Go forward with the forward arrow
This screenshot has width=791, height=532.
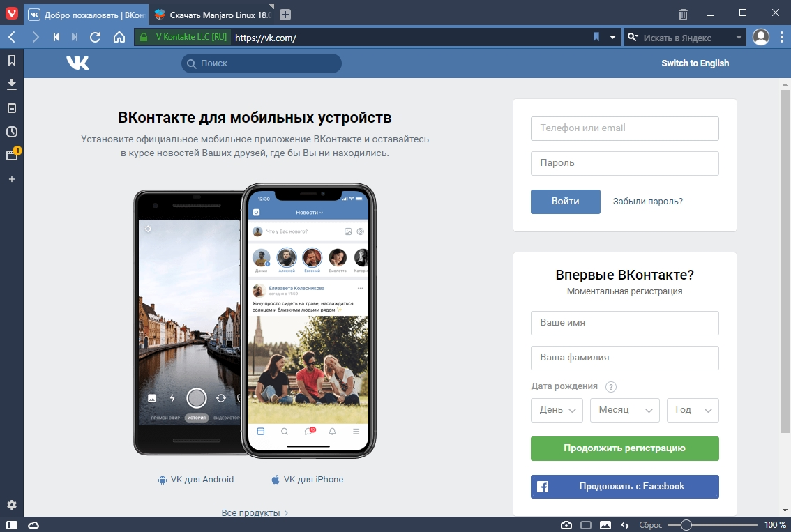tap(35, 37)
